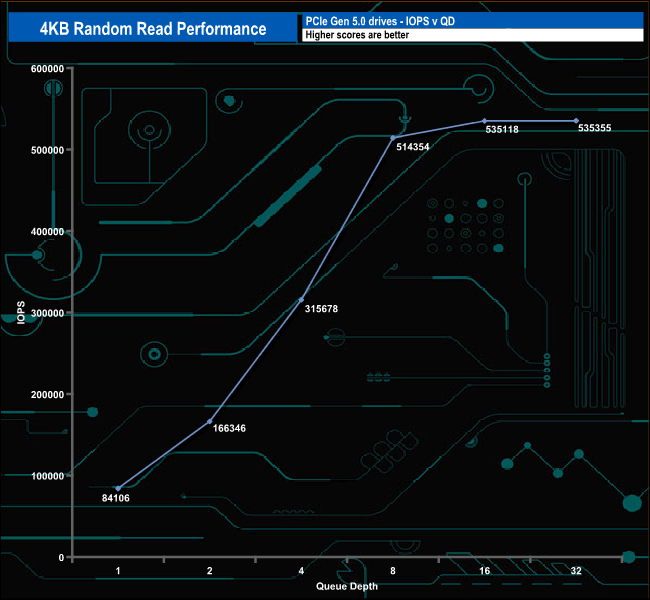Click the 166346 data label
The height and width of the screenshot is (600, 650).
230,427
